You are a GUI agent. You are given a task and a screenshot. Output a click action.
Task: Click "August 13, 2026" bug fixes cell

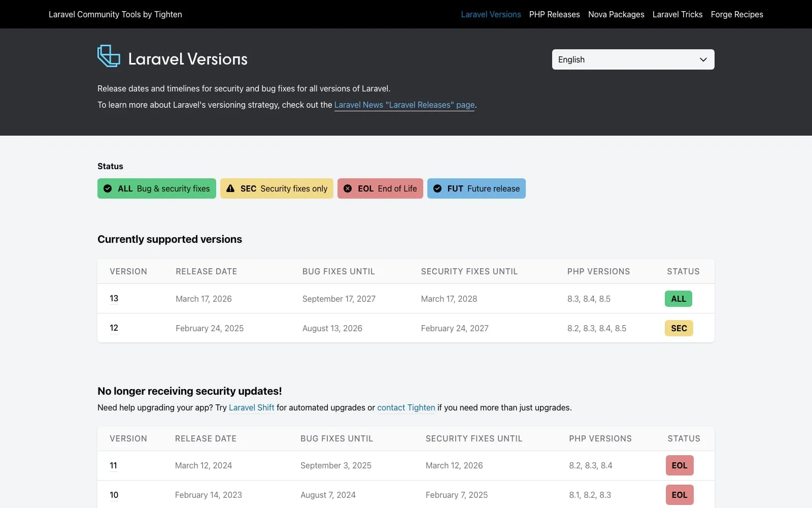[x=332, y=328]
